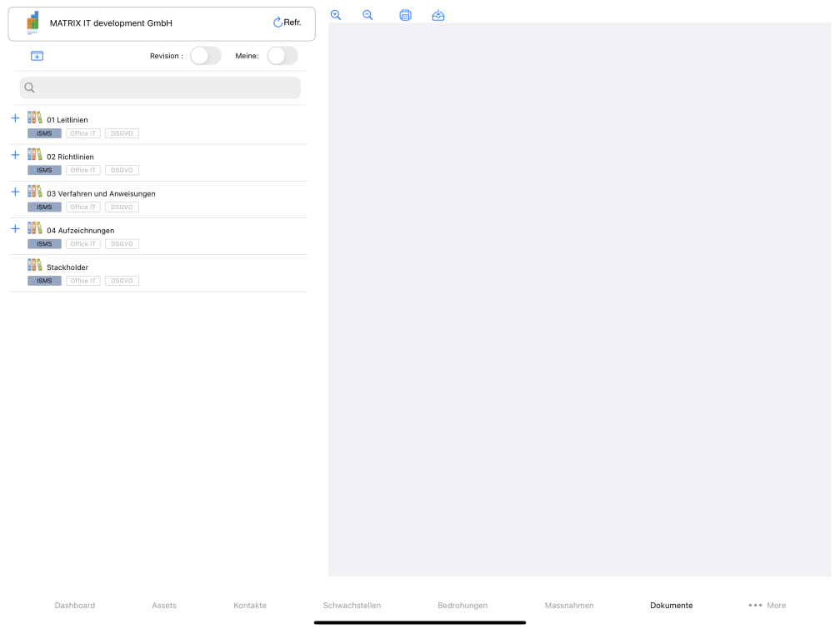
Task: Click the download to tray icon
Action: (438, 15)
